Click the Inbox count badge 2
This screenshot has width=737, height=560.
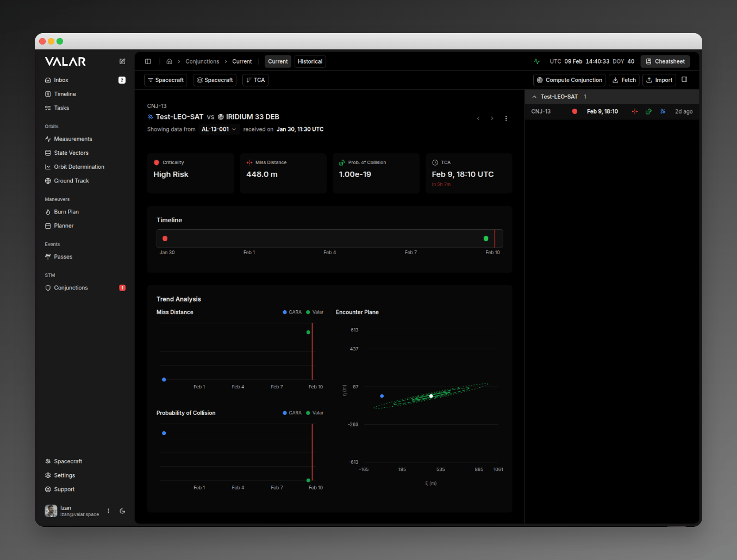(122, 80)
